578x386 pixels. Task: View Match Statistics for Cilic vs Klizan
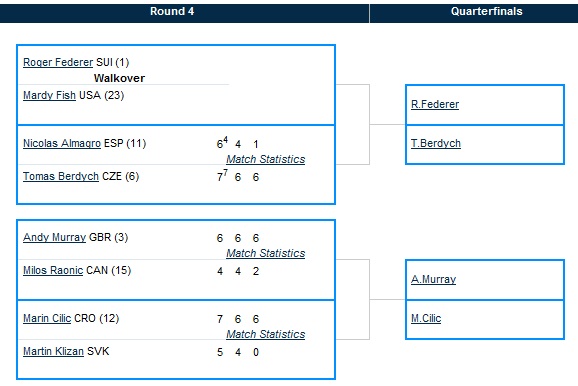265,334
